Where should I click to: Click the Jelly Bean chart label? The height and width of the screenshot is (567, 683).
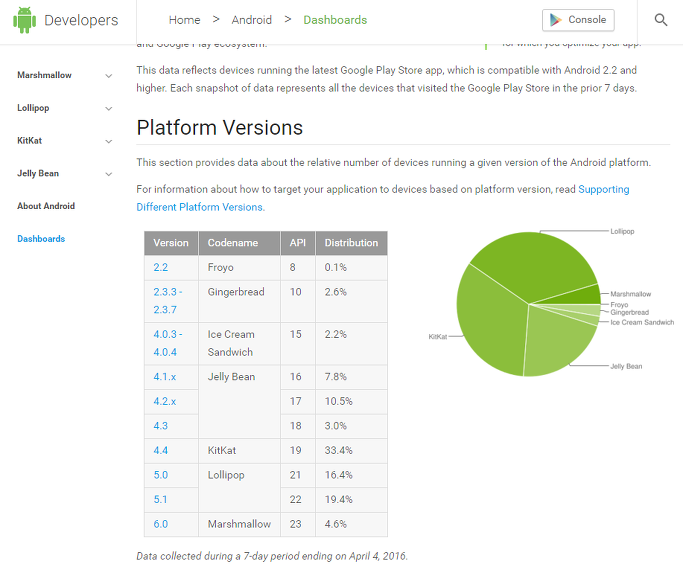[x=626, y=366]
